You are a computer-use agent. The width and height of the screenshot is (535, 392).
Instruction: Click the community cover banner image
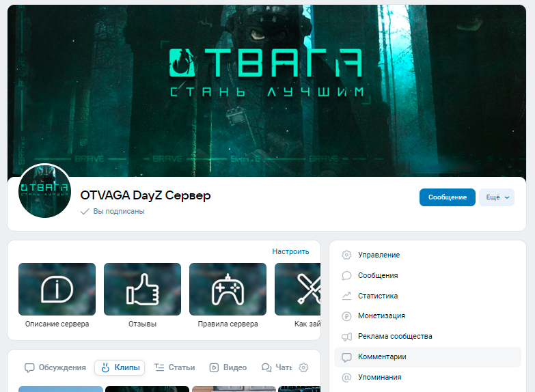pyautogui.click(x=267, y=91)
